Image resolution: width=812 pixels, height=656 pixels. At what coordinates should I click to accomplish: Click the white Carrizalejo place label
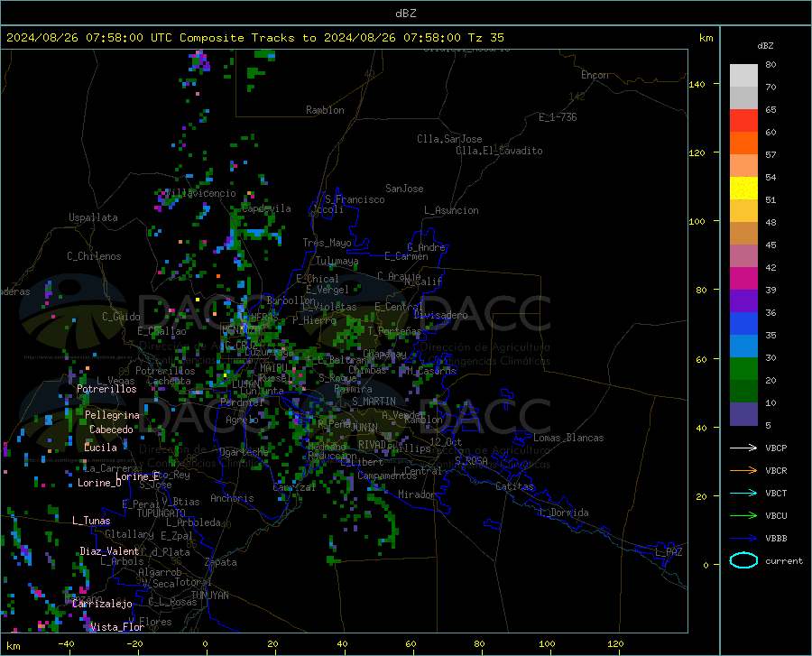(x=102, y=604)
